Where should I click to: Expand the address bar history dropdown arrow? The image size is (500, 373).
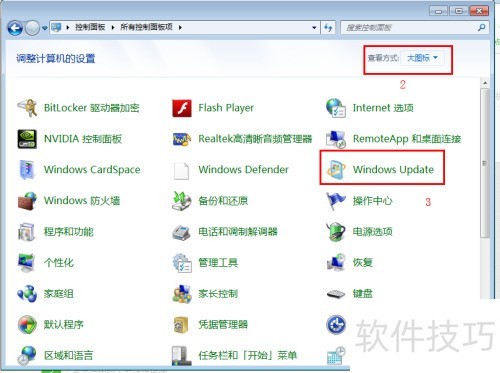[x=314, y=28]
